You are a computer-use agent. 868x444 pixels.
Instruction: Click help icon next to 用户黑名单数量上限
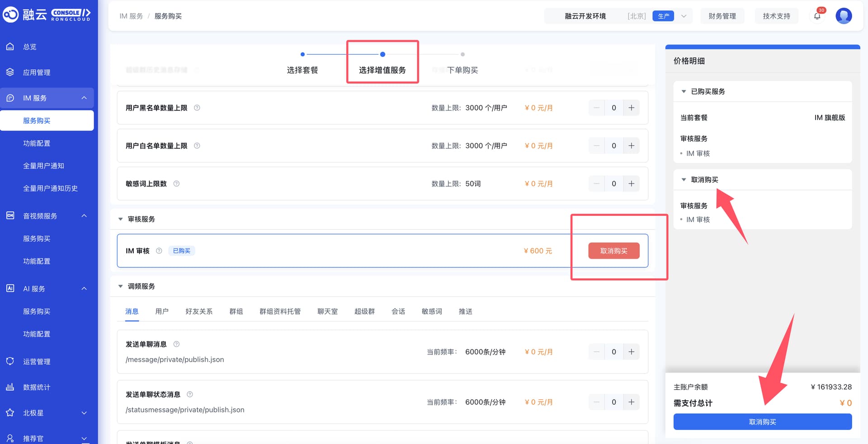click(x=197, y=108)
